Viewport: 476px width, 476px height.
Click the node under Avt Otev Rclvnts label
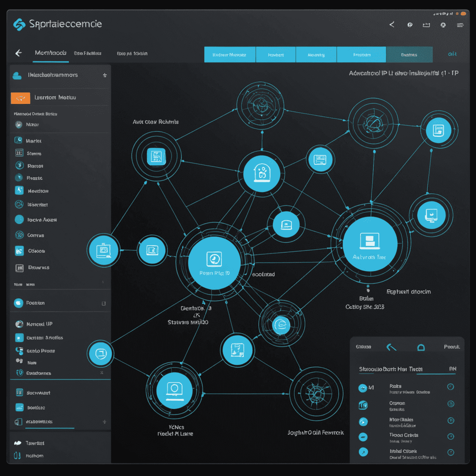point(156,156)
